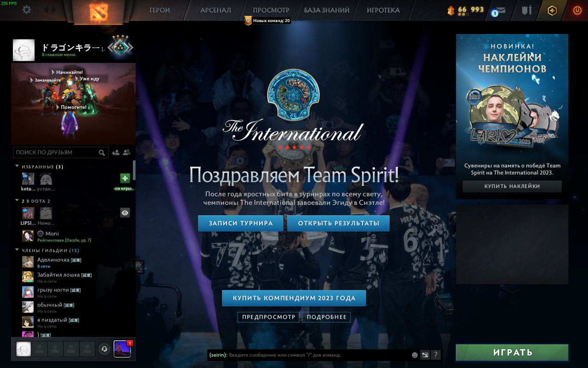Click the ОТКРЫТЬ РЕЗУЛЬТАТЫ button
Image resolution: width=588 pixels, height=368 pixels.
(339, 224)
